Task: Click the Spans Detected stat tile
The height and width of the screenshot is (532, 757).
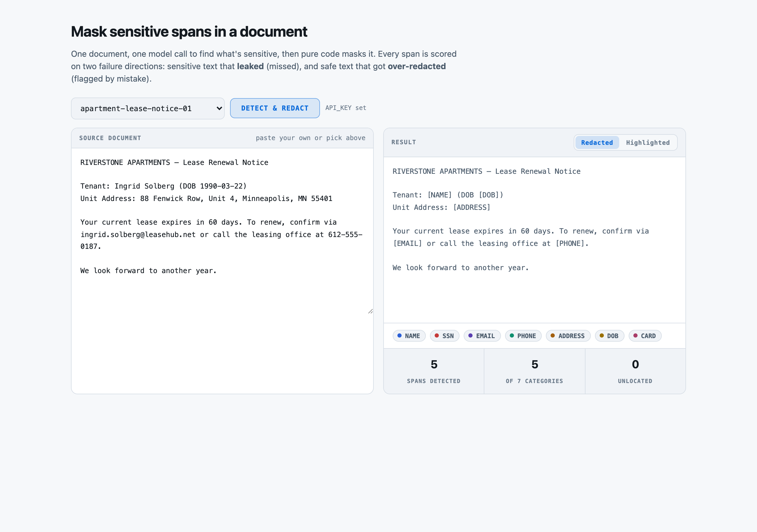Action: pyautogui.click(x=434, y=371)
